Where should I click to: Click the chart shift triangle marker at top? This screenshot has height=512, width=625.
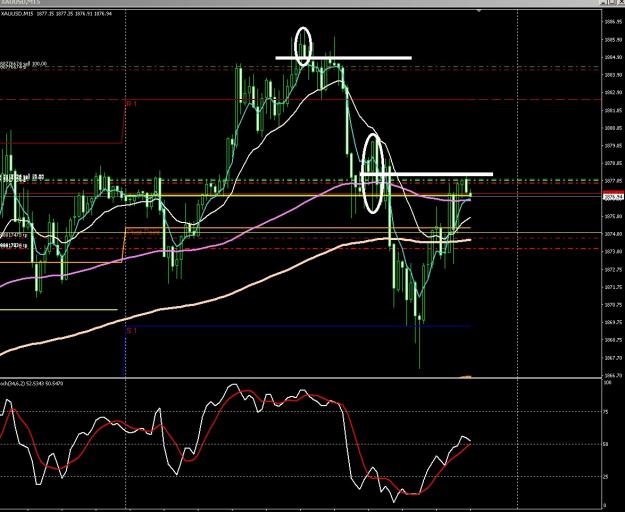[x=480, y=10]
